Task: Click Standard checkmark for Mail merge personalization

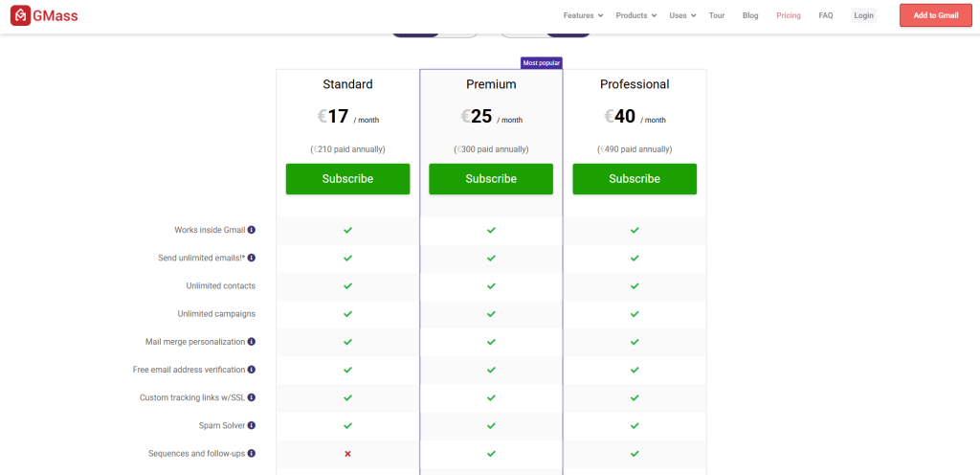Action: (347, 342)
